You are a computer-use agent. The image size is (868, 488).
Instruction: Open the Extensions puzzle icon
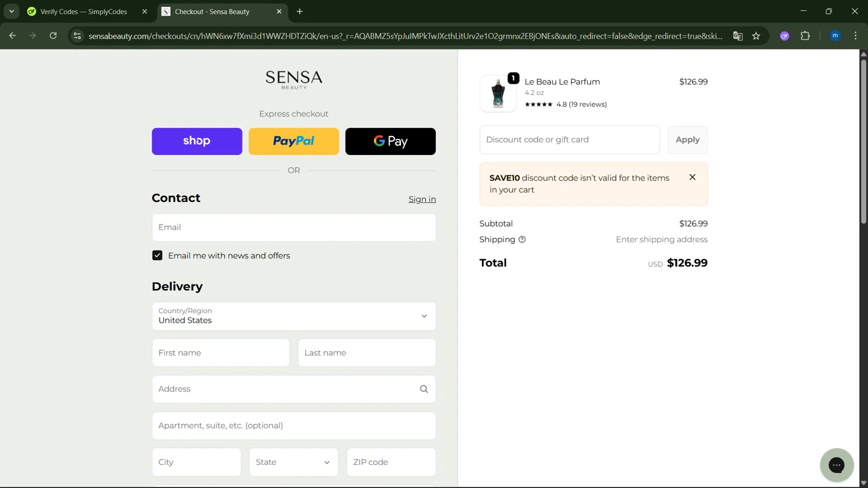[805, 36]
